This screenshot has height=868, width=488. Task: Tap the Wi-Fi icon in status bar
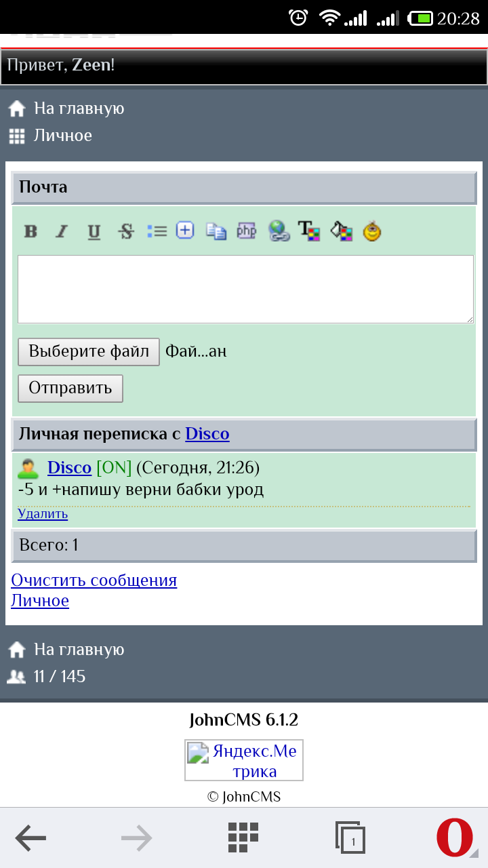[330, 18]
